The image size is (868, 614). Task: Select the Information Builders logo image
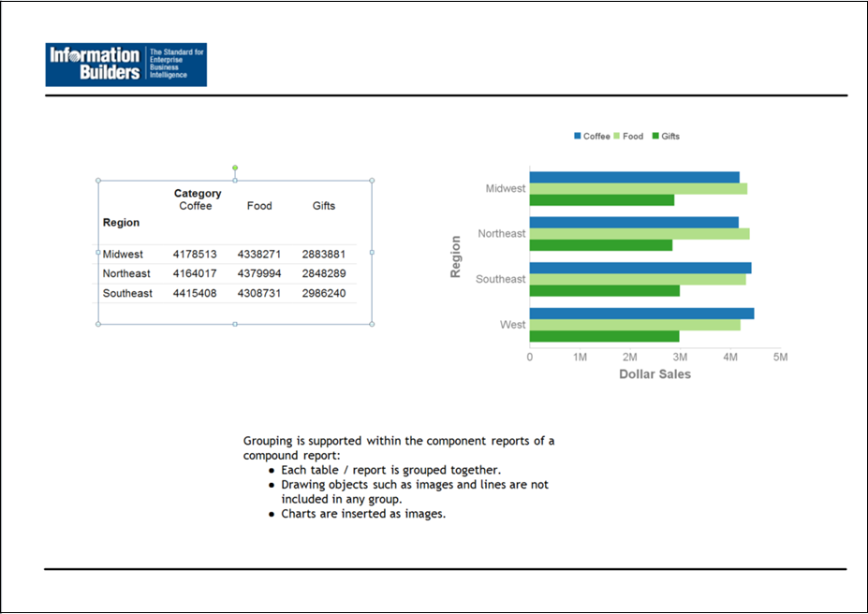point(125,65)
